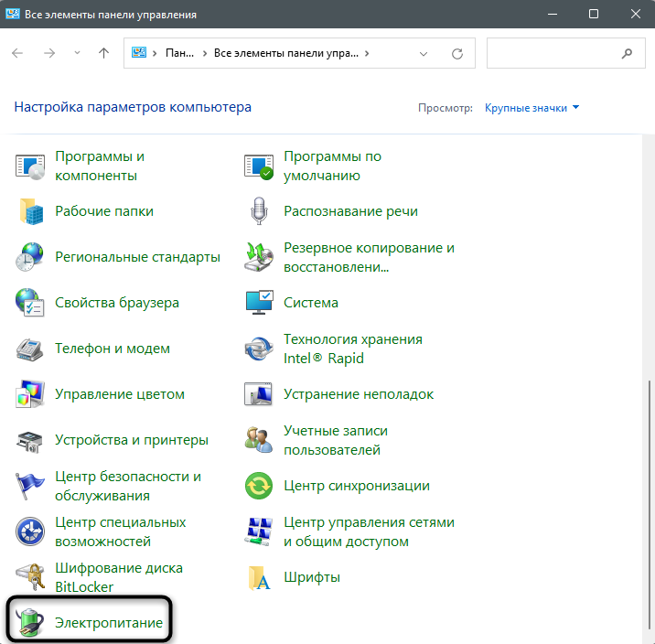Open 'Устройства и принтеры' link
The image size is (655, 644).
tap(132, 440)
